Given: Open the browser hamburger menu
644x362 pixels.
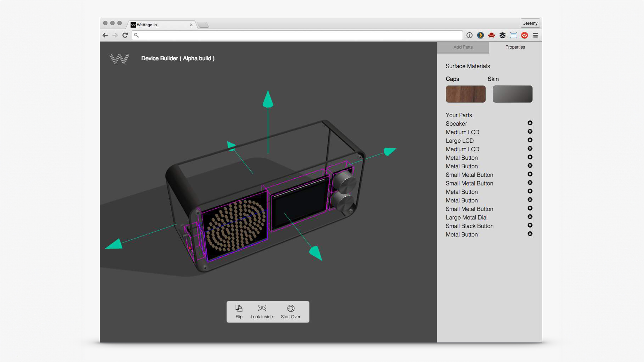Looking at the screenshot, I should (535, 35).
